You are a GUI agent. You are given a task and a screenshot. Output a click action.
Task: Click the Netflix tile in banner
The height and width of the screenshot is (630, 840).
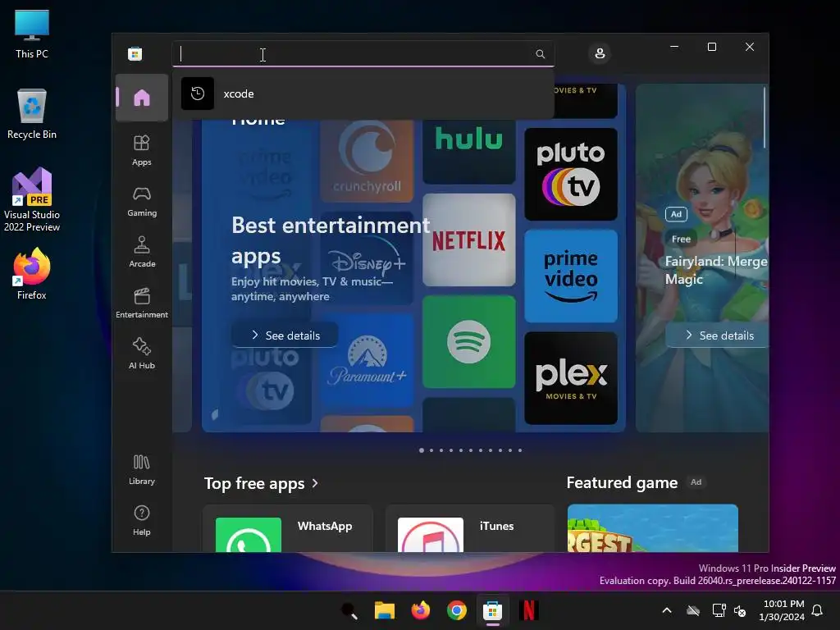pyautogui.click(x=468, y=240)
